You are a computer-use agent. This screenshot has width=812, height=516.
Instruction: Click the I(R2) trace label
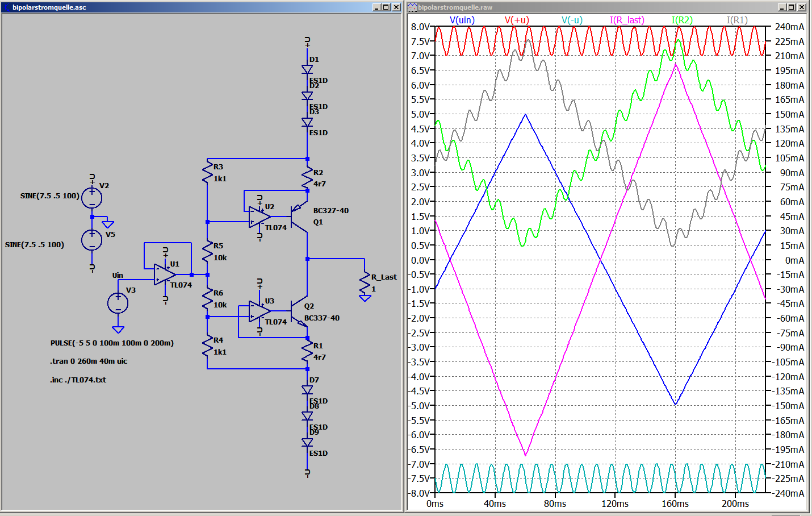point(682,20)
